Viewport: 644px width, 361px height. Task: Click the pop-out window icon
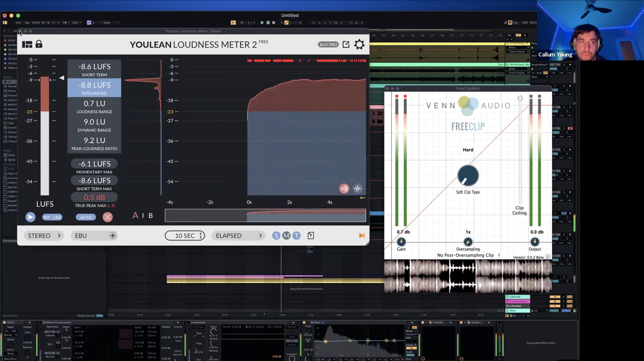tap(346, 45)
